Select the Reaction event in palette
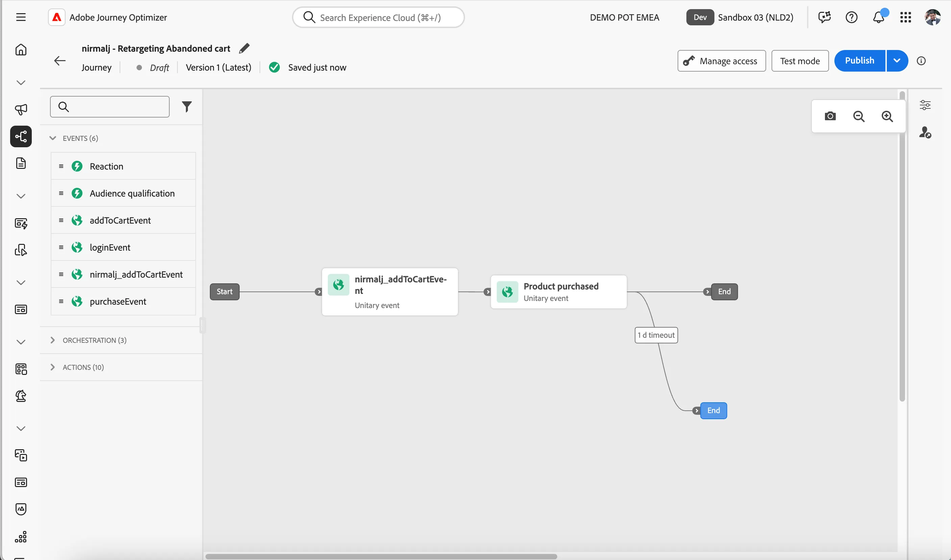 (x=123, y=166)
